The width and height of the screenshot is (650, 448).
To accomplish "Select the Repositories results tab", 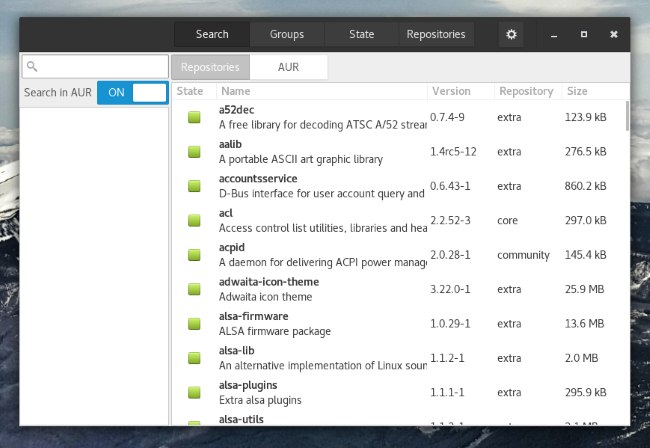I will click(x=210, y=67).
